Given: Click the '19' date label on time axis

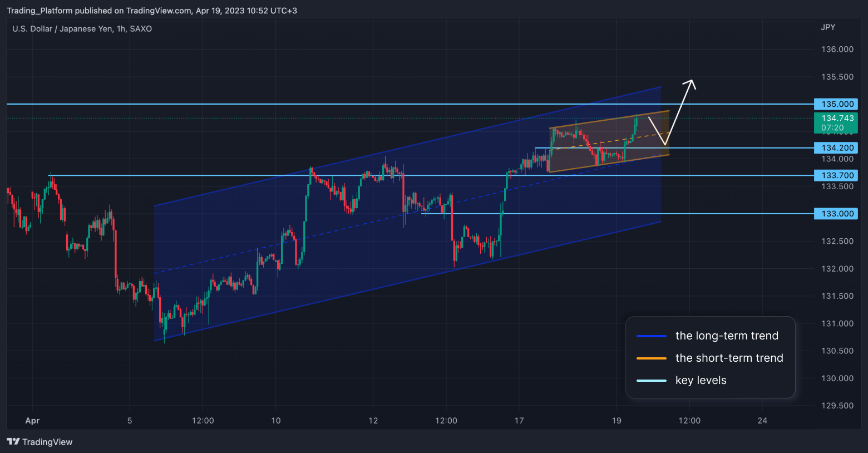Looking at the screenshot, I should pos(617,421).
